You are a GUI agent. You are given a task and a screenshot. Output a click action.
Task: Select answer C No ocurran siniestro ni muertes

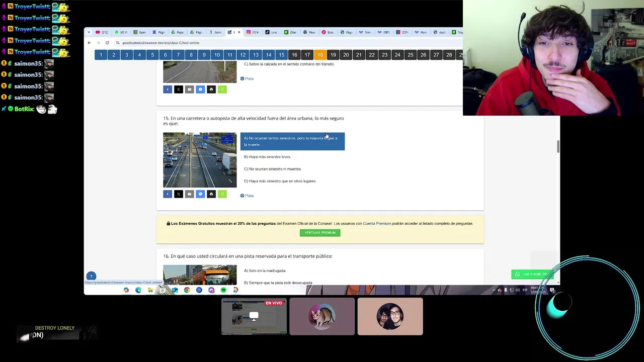pos(272,169)
